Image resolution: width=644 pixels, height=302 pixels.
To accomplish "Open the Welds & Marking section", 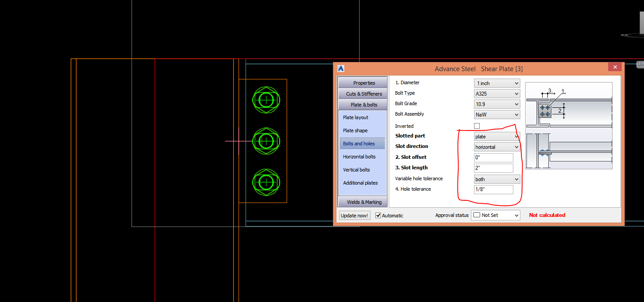I will [362, 202].
